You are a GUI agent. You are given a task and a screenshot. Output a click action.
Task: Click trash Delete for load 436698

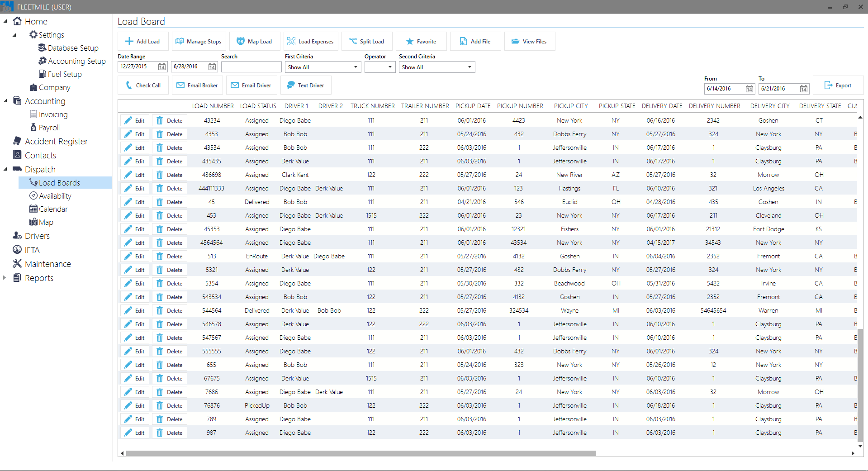pos(170,175)
